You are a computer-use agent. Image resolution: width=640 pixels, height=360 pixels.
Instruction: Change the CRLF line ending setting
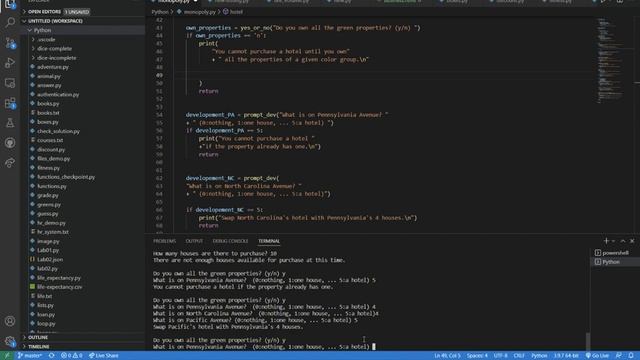[519, 356]
